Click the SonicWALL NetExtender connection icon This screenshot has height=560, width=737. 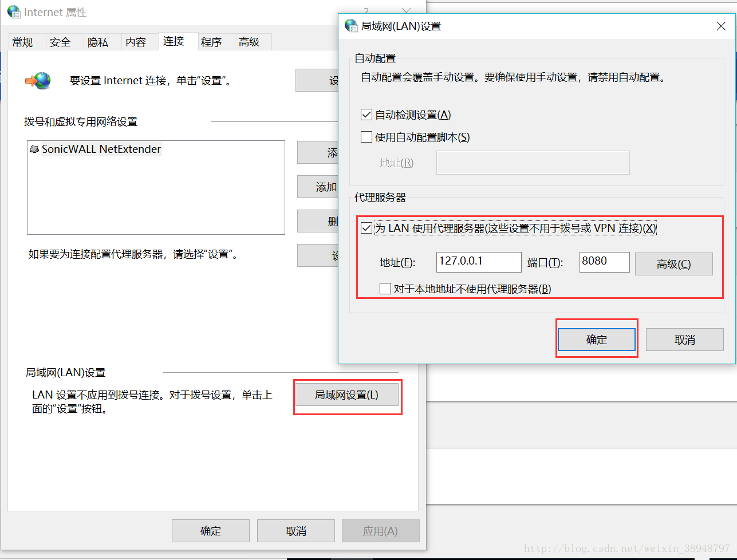(34, 149)
